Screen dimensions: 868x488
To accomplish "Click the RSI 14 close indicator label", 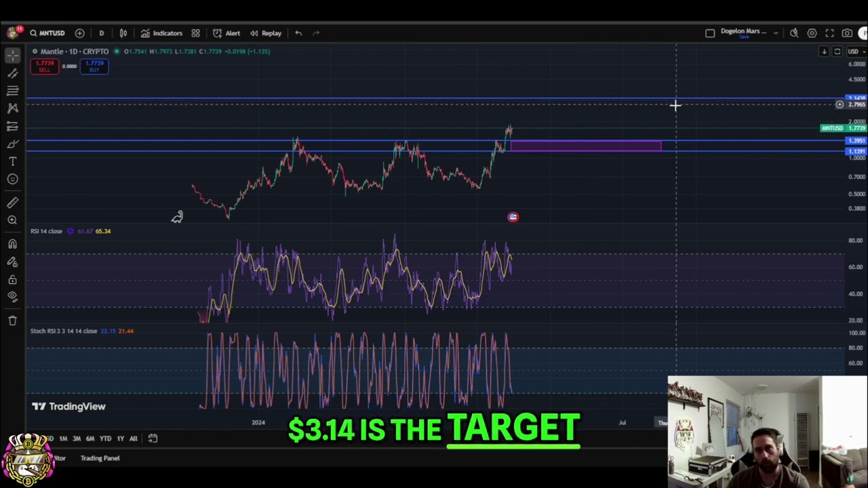I will pos(46,231).
